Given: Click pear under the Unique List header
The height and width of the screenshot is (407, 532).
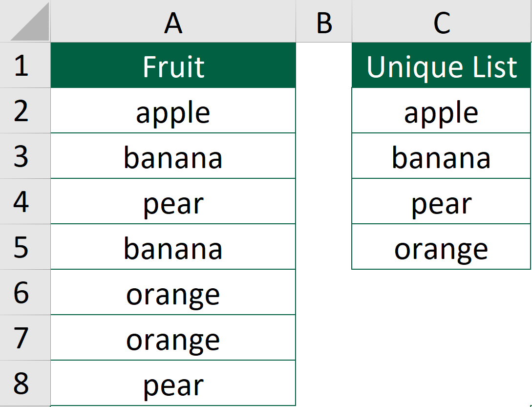Looking at the screenshot, I should pos(441,201).
